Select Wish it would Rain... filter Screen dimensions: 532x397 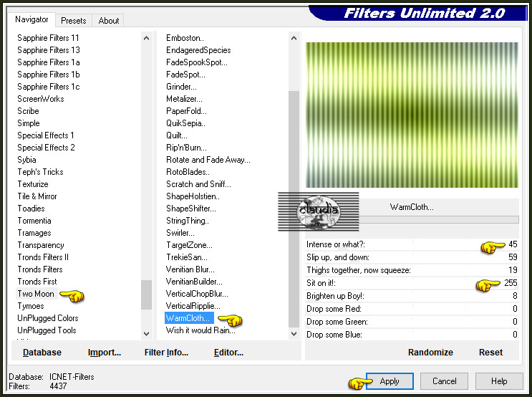[x=200, y=330]
